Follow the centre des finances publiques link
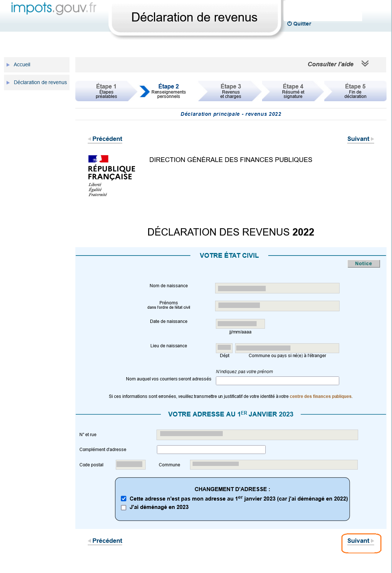Image resolution: width=392 pixels, height=573 pixels. [x=320, y=396]
